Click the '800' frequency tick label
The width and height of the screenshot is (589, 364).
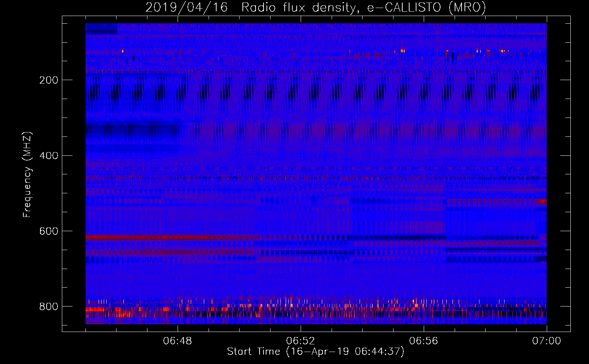(x=49, y=306)
